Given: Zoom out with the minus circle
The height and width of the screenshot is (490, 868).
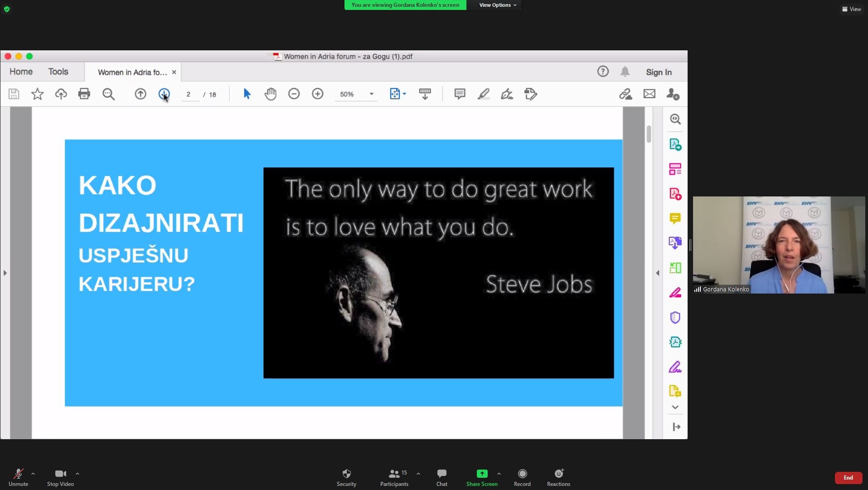Looking at the screenshot, I should click(x=294, y=94).
